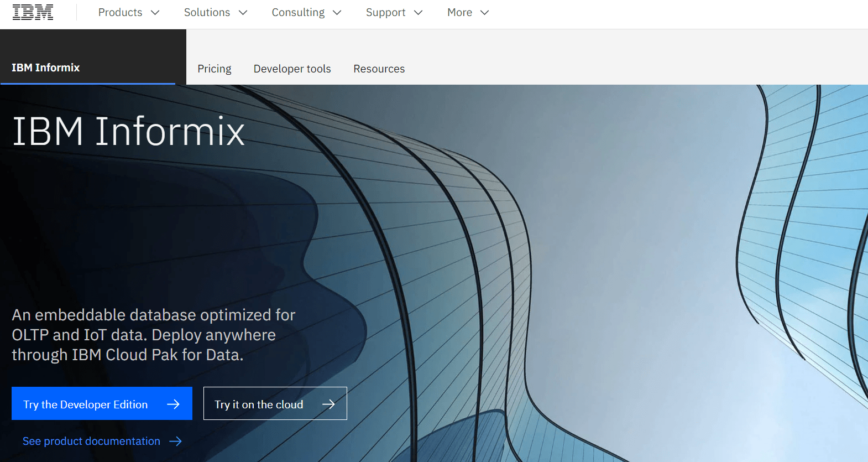Go to the Pricing tab
Image resolution: width=868 pixels, height=462 pixels.
(215, 69)
